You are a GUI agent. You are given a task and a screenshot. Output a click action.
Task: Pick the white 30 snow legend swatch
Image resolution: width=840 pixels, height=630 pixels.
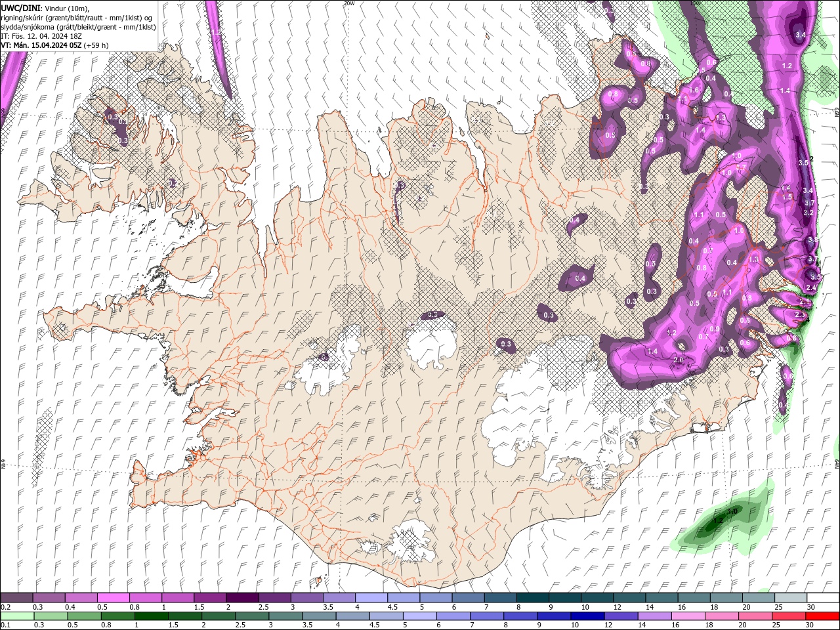(x=823, y=598)
